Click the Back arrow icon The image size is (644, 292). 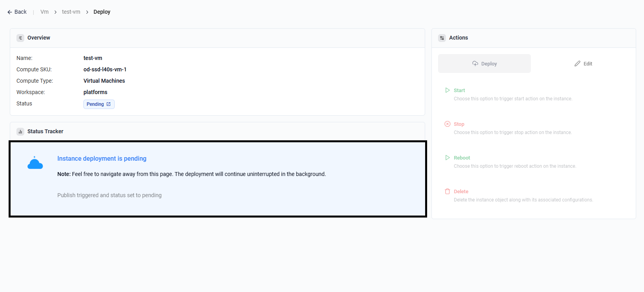pyautogui.click(x=10, y=12)
